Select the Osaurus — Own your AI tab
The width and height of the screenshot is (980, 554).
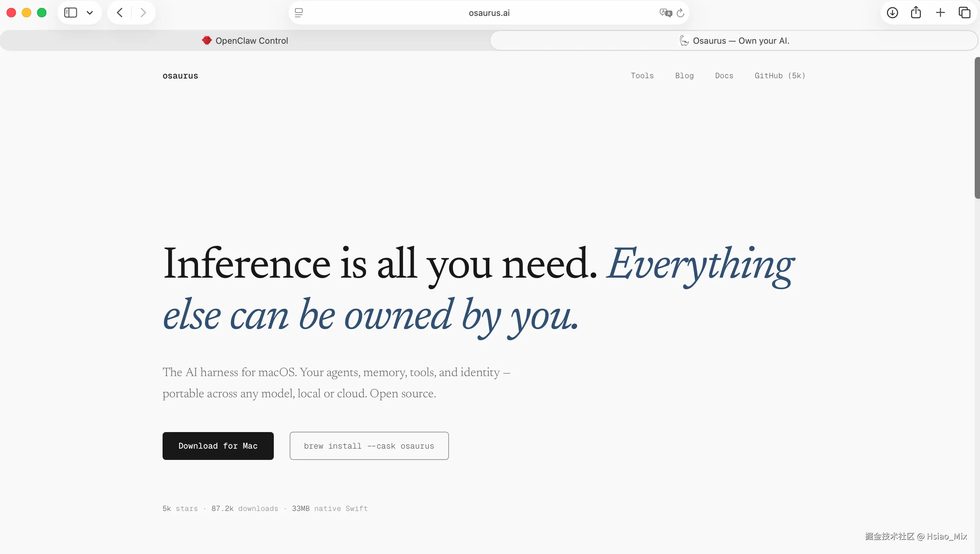pyautogui.click(x=734, y=41)
